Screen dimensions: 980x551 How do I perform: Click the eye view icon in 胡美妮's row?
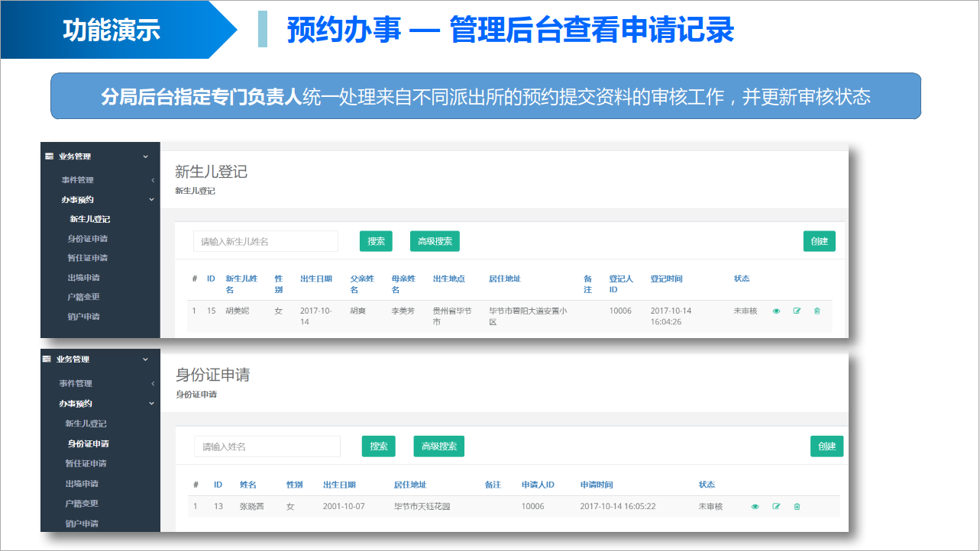tap(776, 311)
